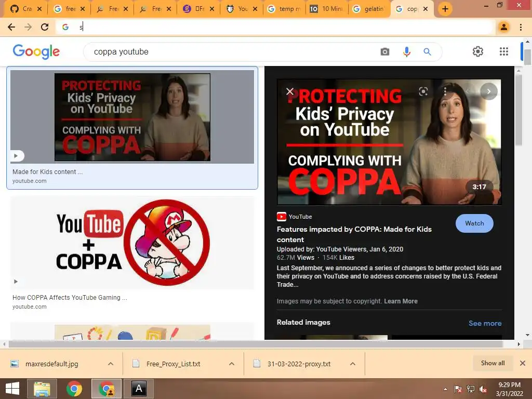Open the Chrome profile avatar icon

[504, 27]
